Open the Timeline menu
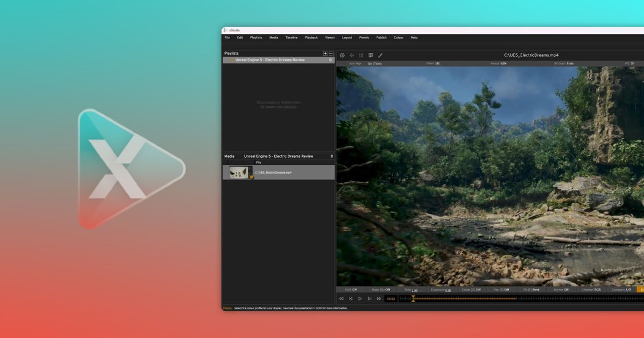 pos(291,38)
